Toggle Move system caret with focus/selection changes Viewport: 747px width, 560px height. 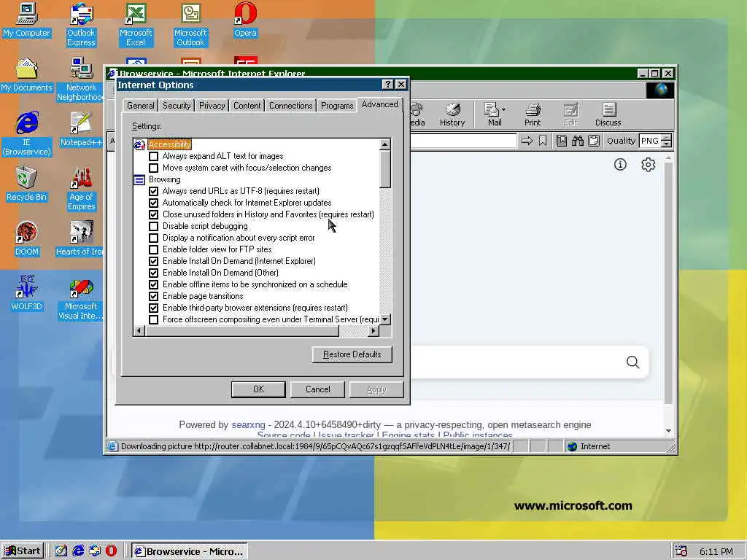click(x=153, y=168)
